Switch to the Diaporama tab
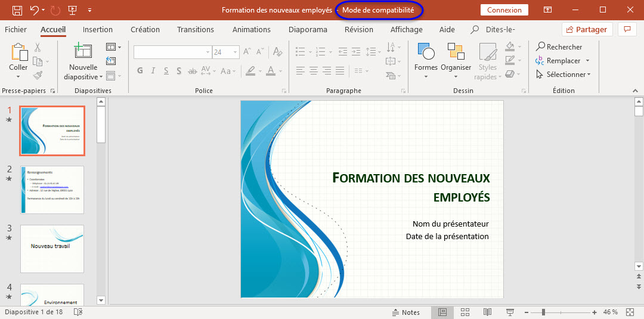The width and height of the screenshot is (644, 319). tap(308, 30)
